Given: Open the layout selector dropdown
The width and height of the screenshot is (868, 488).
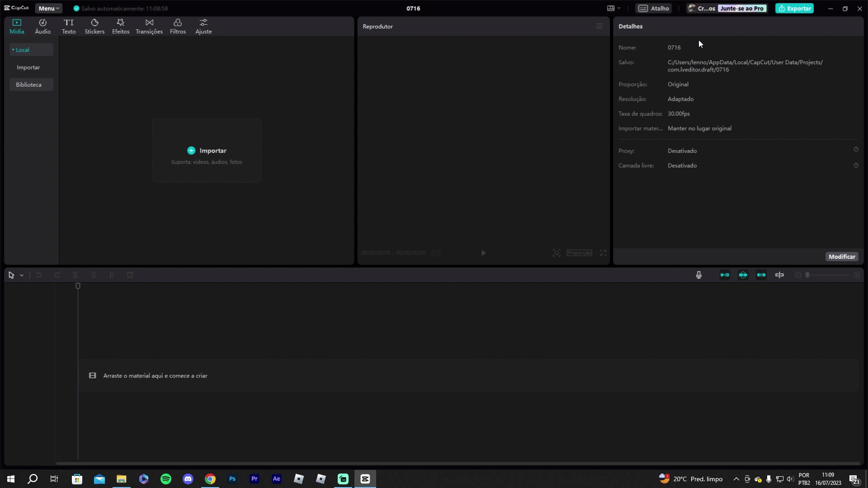Looking at the screenshot, I should coord(613,8).
